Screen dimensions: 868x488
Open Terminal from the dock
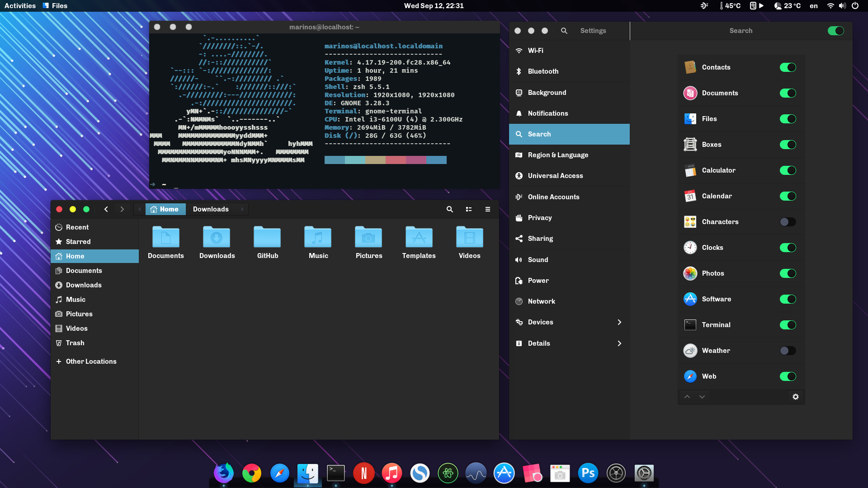[336, 473]
